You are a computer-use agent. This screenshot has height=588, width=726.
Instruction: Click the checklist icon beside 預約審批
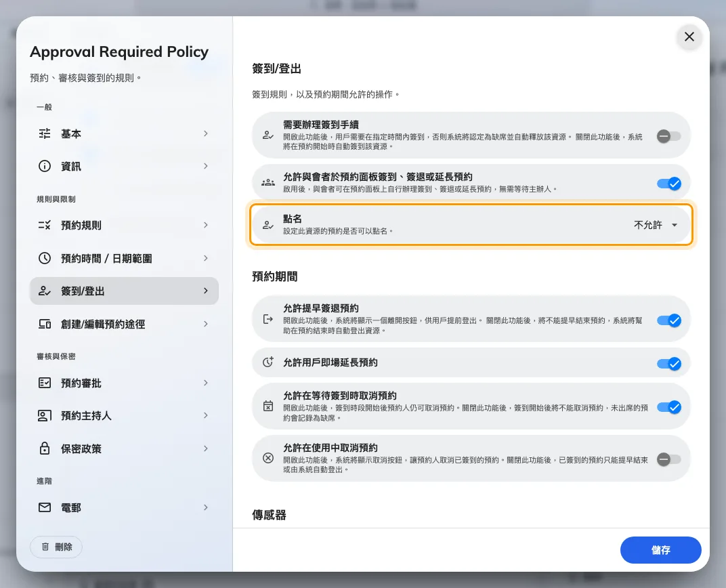tap(45, 383)
